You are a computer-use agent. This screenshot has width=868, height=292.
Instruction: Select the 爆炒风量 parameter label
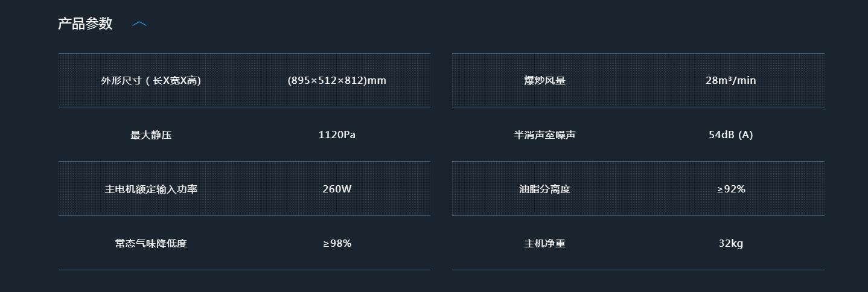[x=544, y=80]
